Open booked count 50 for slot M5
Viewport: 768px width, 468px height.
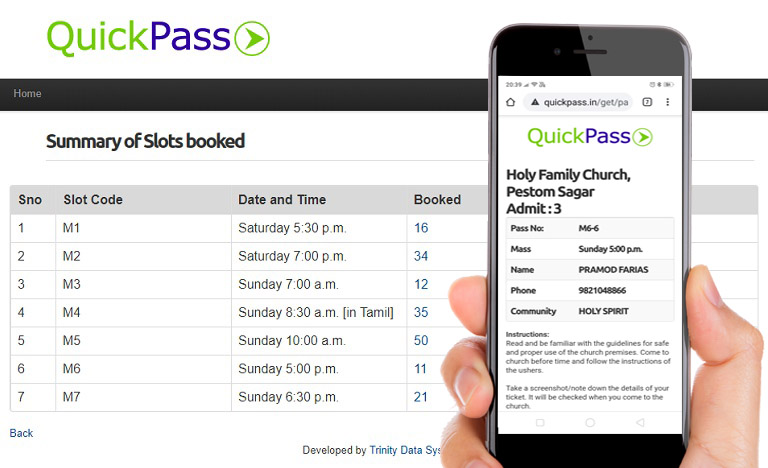pyautogui.click(x=421, y=340)
